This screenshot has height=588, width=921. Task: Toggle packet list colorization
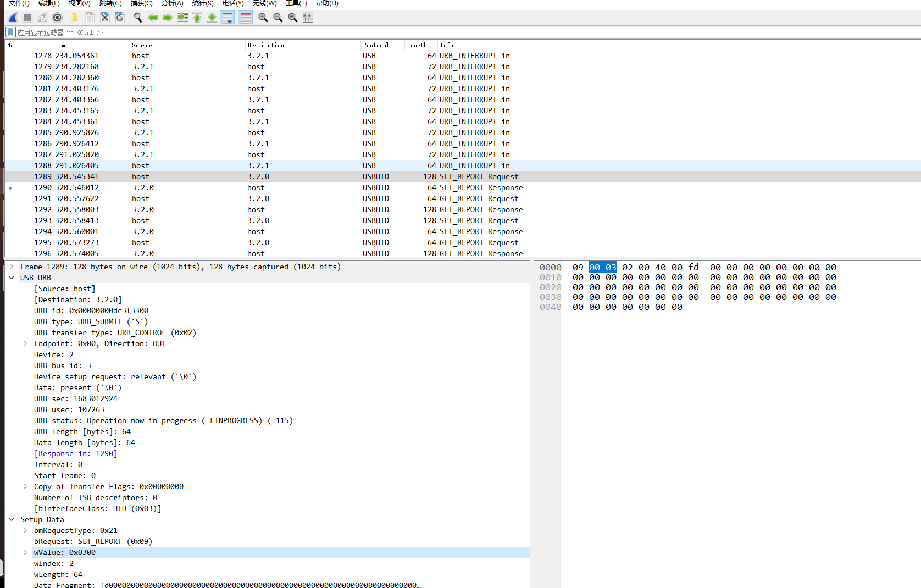245,18
